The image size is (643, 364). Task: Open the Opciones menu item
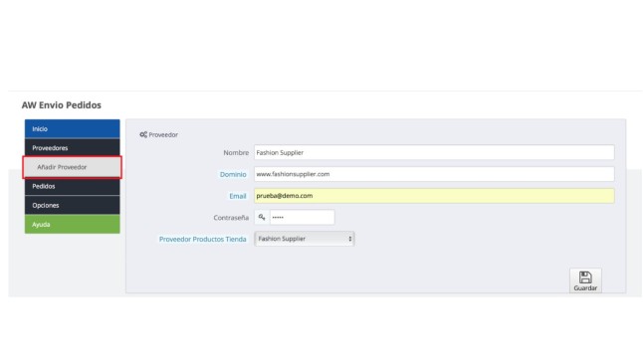tap(73, 205)
